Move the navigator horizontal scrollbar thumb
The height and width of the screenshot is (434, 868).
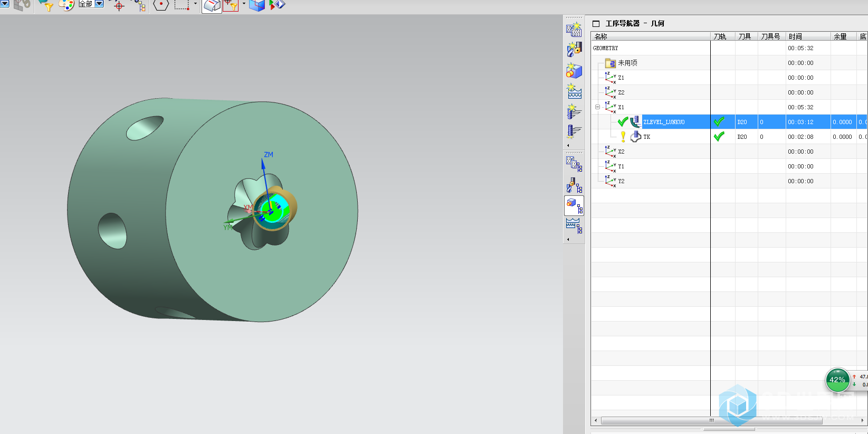tap(711, 421)
